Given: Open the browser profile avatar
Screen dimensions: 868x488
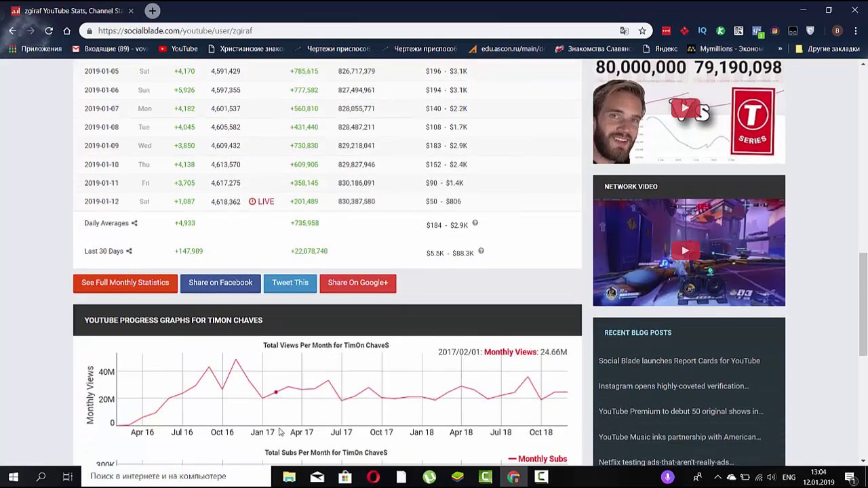Looking at the screenshot, I should pyautogui.click(x=837, y=30).
